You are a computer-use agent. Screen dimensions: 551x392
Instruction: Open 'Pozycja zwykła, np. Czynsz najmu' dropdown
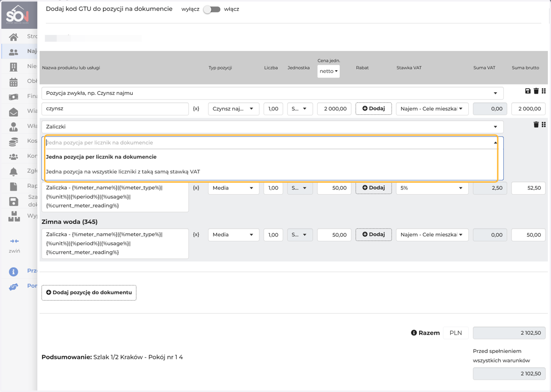272,93
